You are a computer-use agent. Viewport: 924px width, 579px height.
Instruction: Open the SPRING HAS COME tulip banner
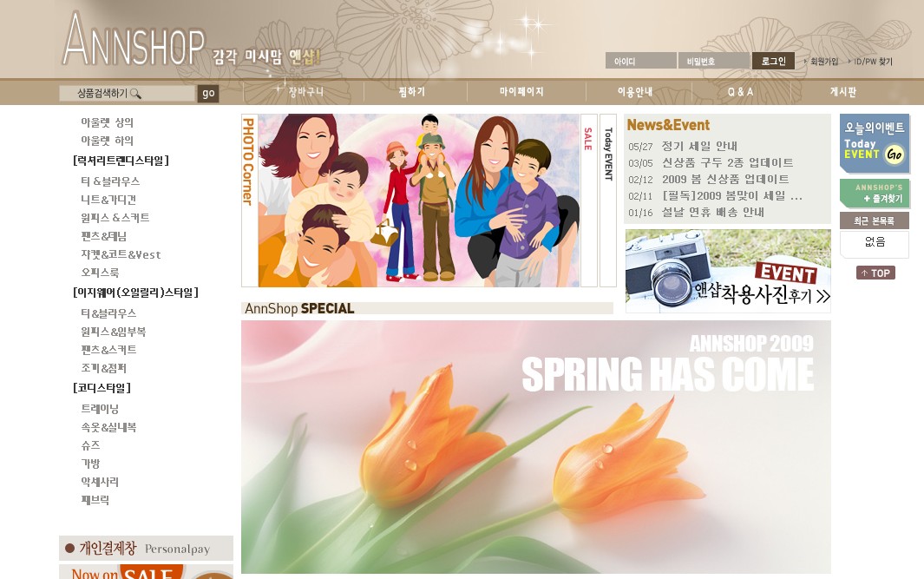pos(536,447)
